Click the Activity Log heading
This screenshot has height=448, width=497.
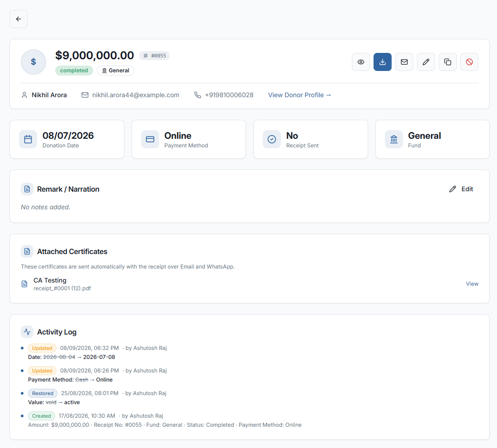pyautogui.click(x=57, y=332)
